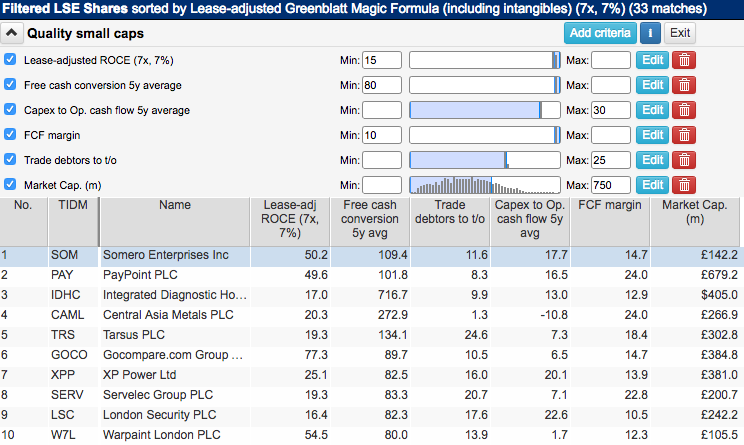The width and height of the screenshot is (744, 445).
Task: Delete the Lease-adjusted ROCE criterion
Action: pos(684,60)
